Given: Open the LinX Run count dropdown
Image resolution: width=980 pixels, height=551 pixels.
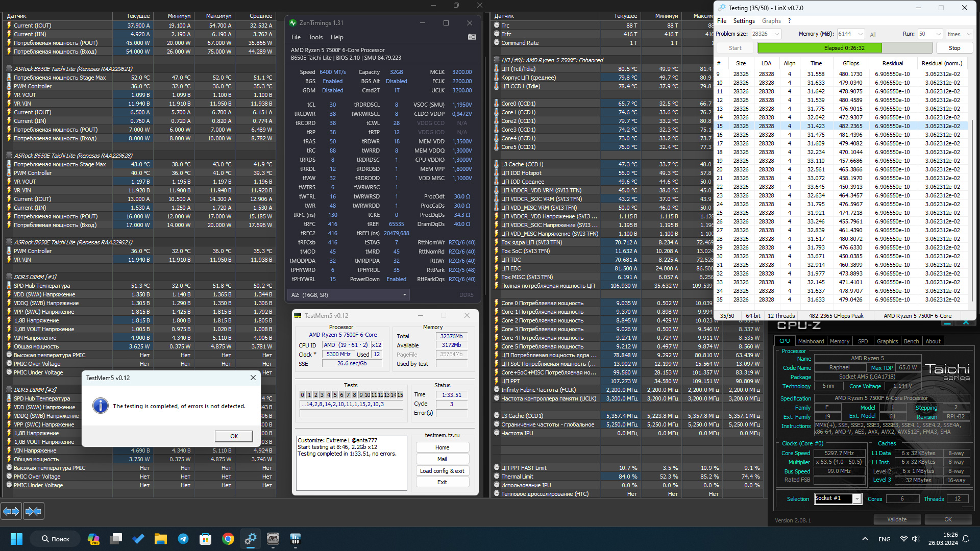Looking at the screenshot, I should tap(938, 34).
